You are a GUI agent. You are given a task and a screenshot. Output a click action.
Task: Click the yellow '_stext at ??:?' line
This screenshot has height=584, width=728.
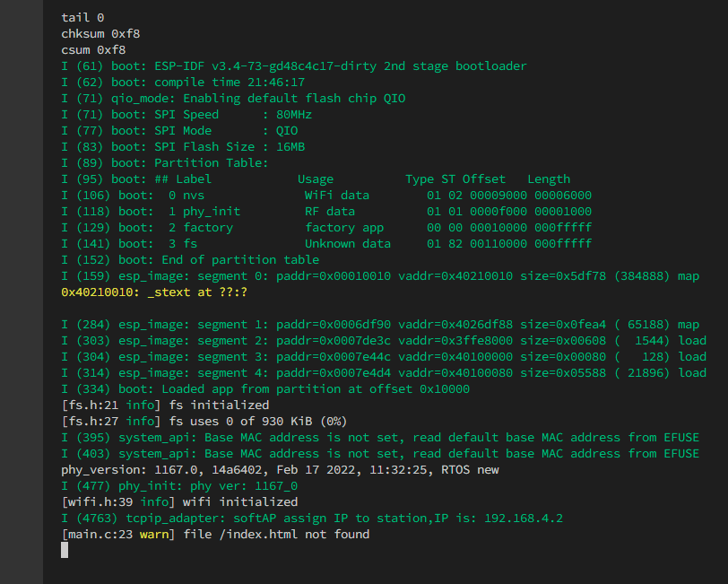coord(153,292)
